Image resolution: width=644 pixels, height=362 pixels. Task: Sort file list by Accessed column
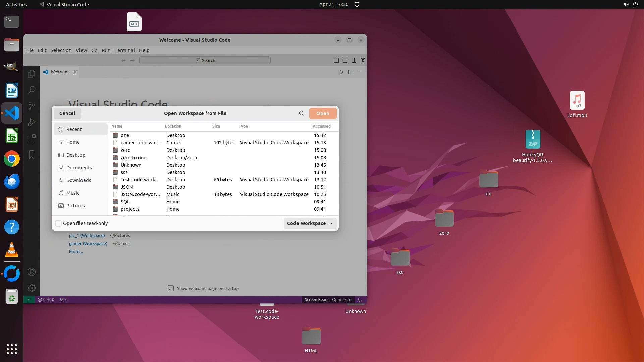pyautogui.click(x=321, y=126)
